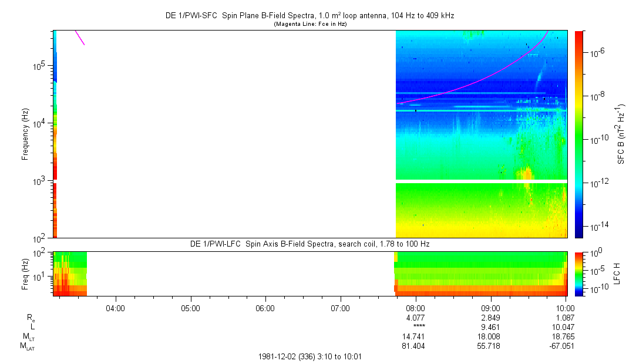Click the Re value 4.077

coord(415,317)
